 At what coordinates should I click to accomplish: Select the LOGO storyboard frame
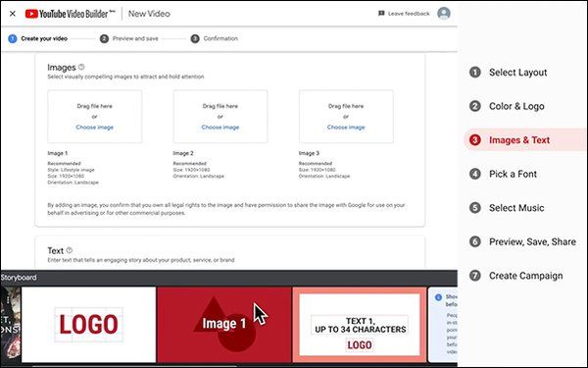88,325
